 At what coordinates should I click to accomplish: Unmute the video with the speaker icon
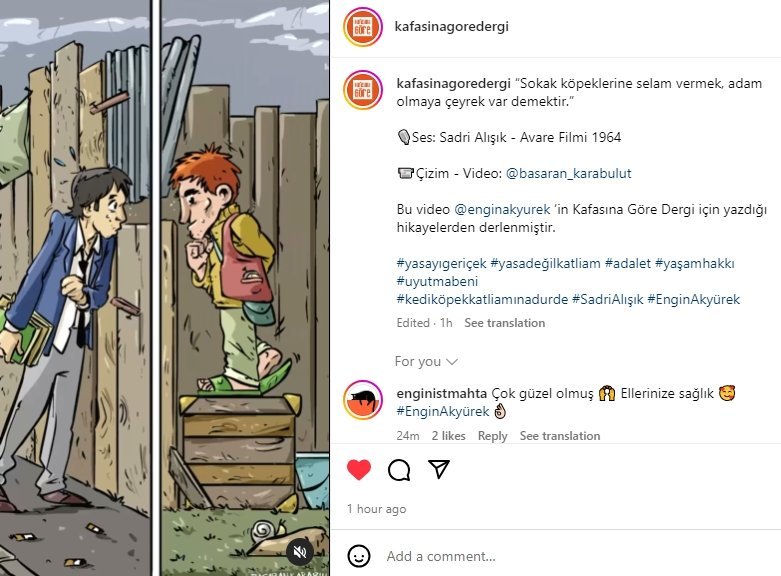pos(300,552)
